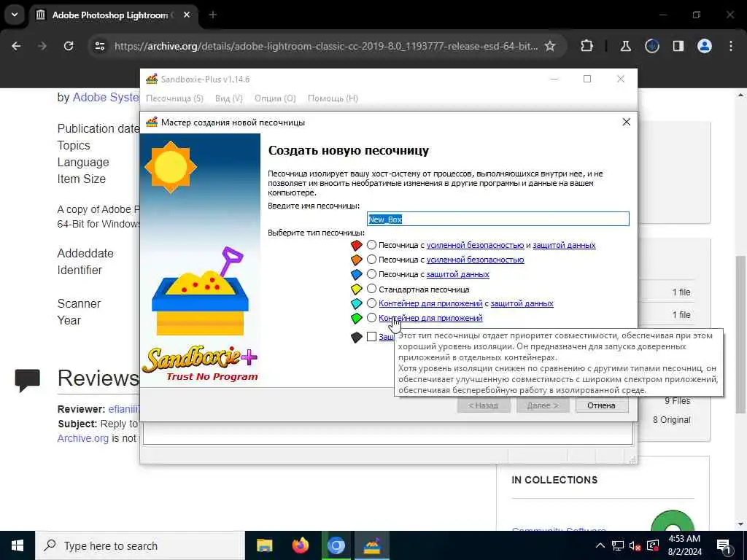The width and height of the screenshot is (747, 560).
Task: Click the Reviews speech bubble icon
Action: tap(28, 380)
